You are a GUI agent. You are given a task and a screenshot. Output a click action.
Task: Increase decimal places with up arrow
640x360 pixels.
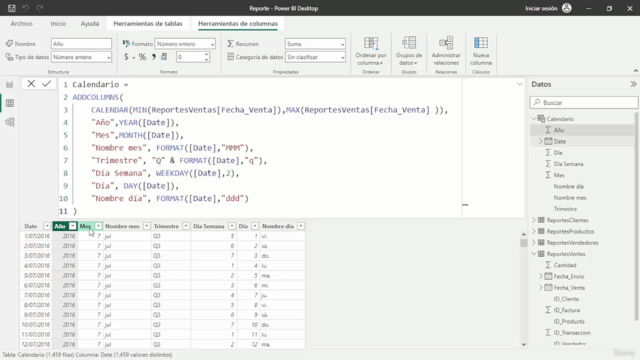207,54
